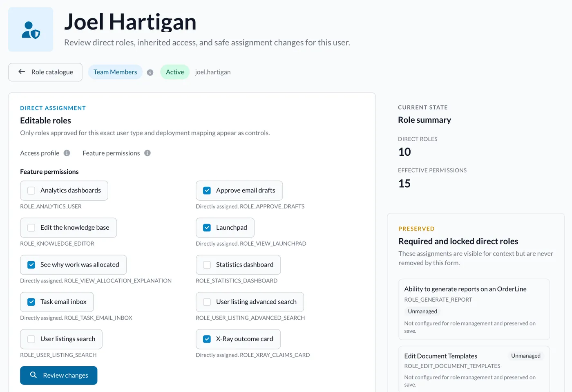This screenshot has width=572, height=392.
Task: Click Unmanaged badge beside Edit Document Templates
Action: 526,356
